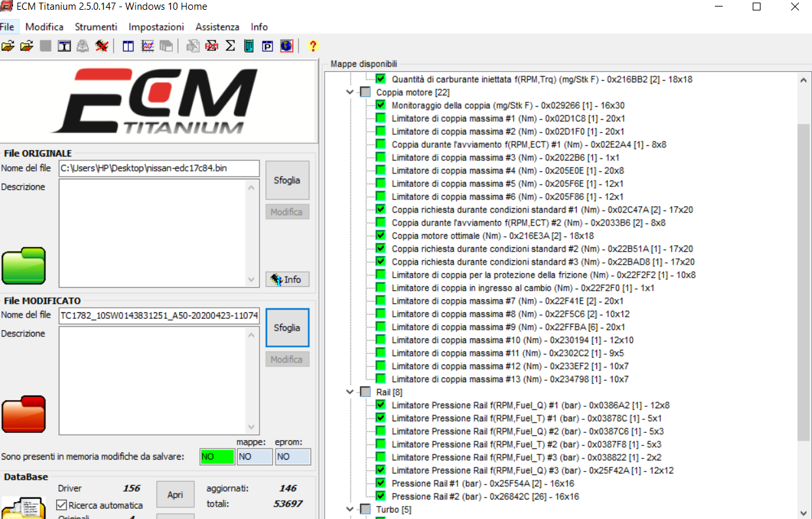
Task: Open the File menu
Action: (x=7, y=27)
